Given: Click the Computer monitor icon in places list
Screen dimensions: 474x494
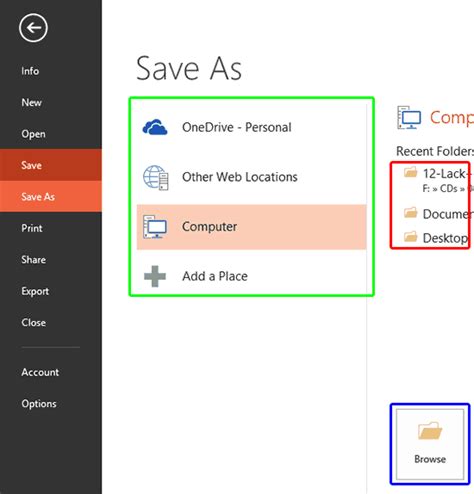Looking at the screenshot, I should [155, 227].
